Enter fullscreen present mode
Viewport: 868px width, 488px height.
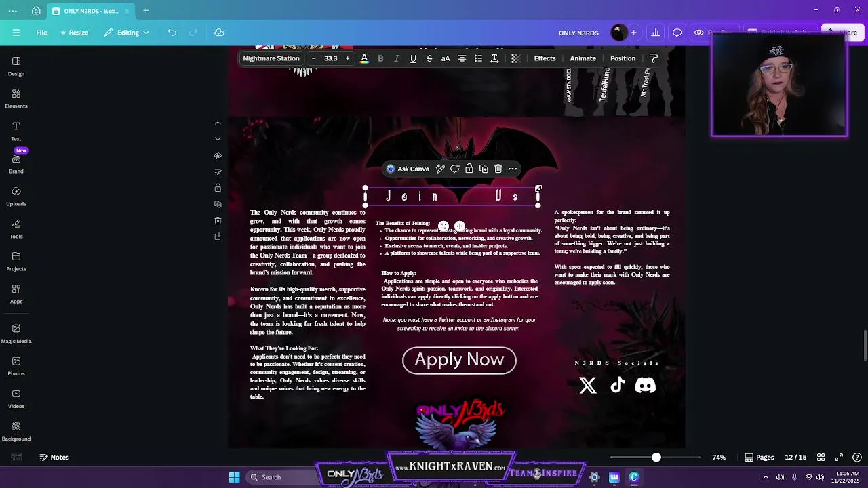click(x=839, y=457)
